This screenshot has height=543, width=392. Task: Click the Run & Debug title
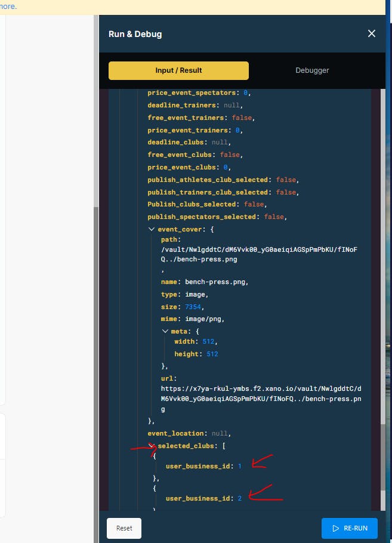point(135,34)
